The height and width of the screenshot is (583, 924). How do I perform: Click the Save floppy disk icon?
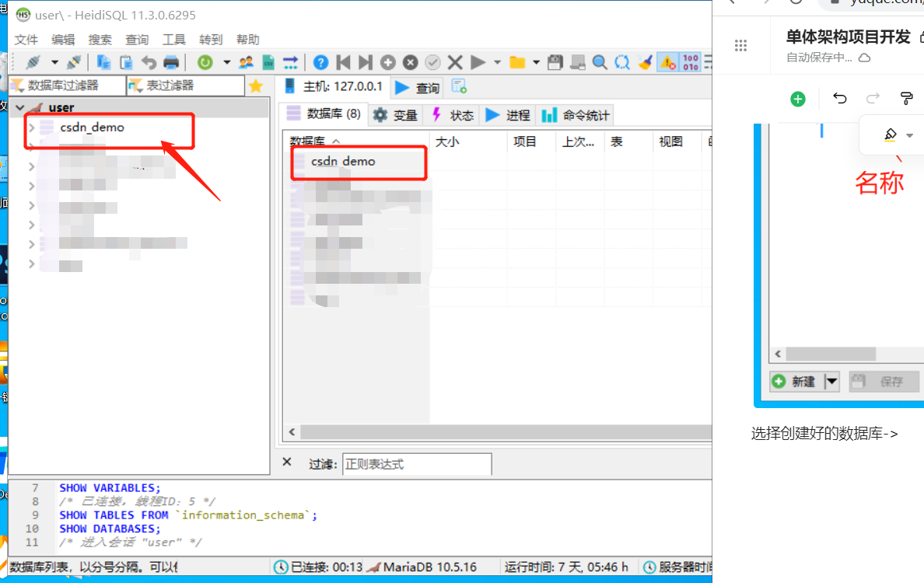coord(555,62)
